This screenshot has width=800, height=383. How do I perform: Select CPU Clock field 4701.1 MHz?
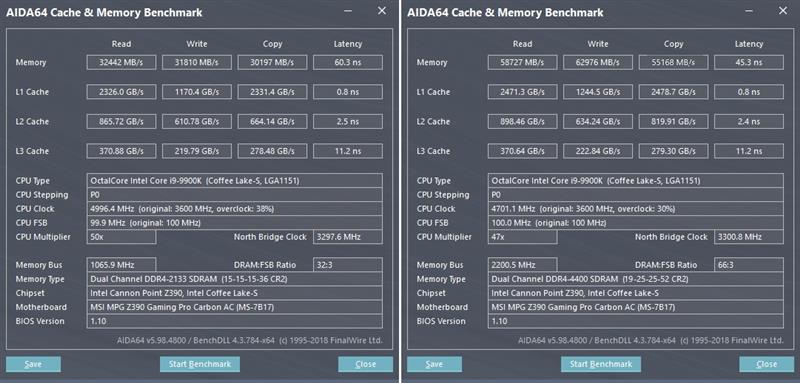click(635, 209)
